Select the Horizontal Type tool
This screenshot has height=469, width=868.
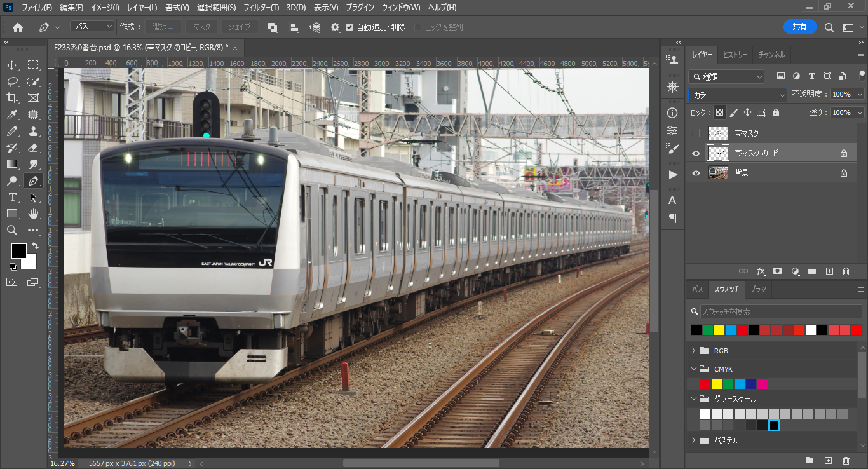point(12,197)
